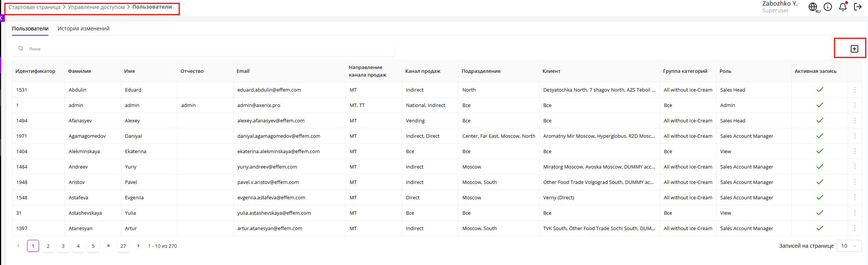The height and width of the screenshot is (265, 868).
Task: Open the three-dot menu for admin row
Action: coord(854,105)
